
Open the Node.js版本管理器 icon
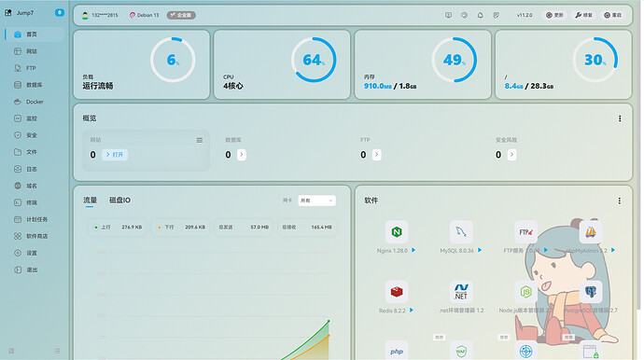[525, 292]
